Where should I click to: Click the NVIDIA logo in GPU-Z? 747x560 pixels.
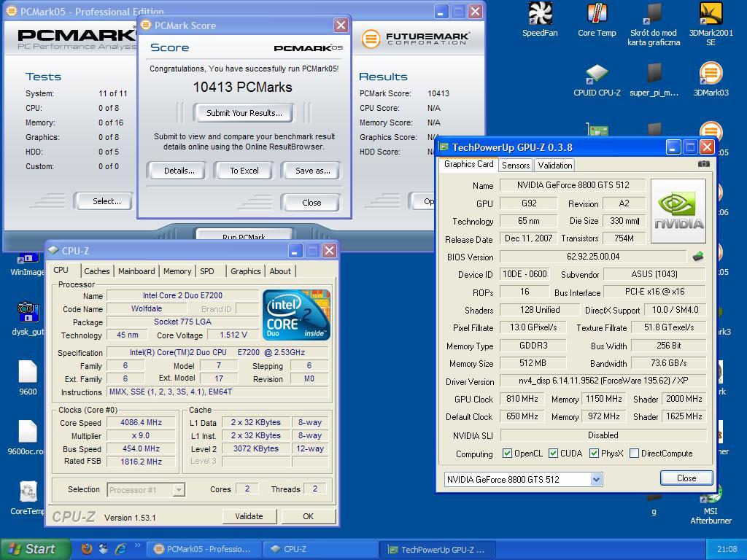coord(678,211)
